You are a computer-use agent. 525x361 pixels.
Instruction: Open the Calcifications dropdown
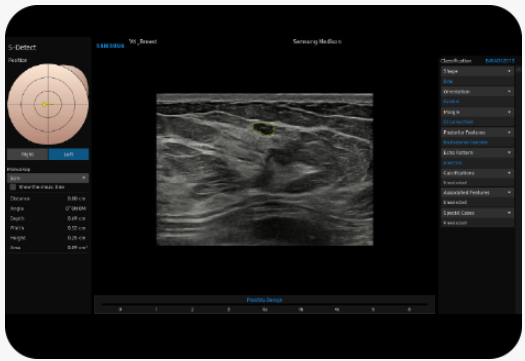[x=477, y=173]
